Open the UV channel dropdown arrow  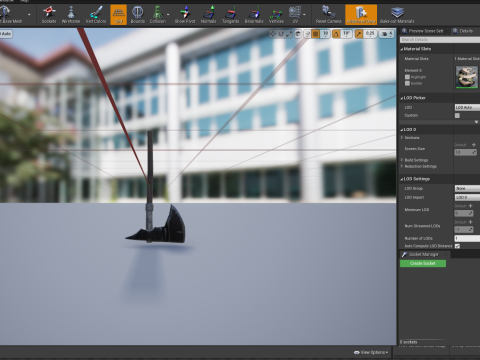click(x=304, y=15)
